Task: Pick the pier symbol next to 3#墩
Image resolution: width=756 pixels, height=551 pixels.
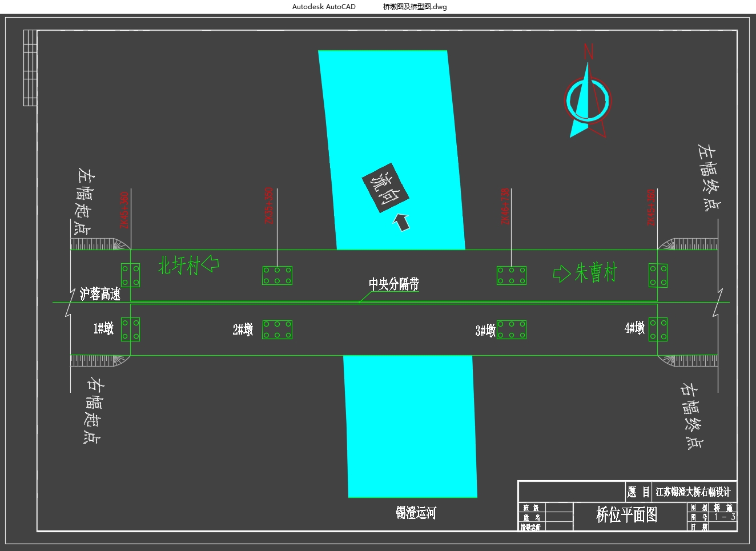Action: [x=512, y=330]
